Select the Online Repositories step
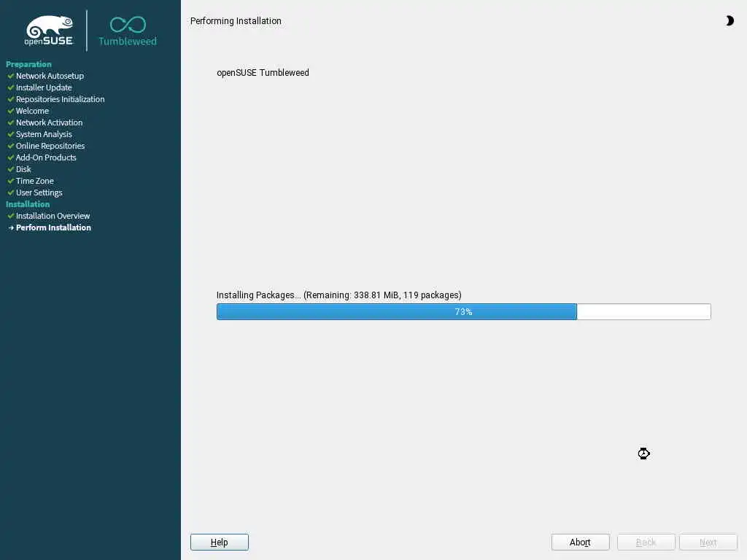747x560 pixels. tap(50, 146)
